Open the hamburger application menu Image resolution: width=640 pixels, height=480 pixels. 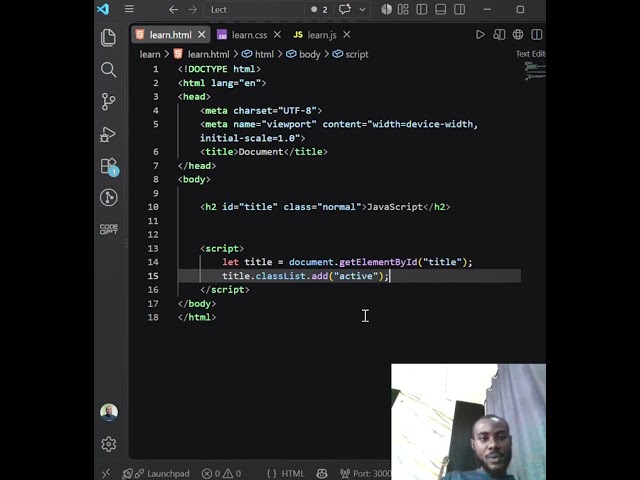(x=129, y=9)
